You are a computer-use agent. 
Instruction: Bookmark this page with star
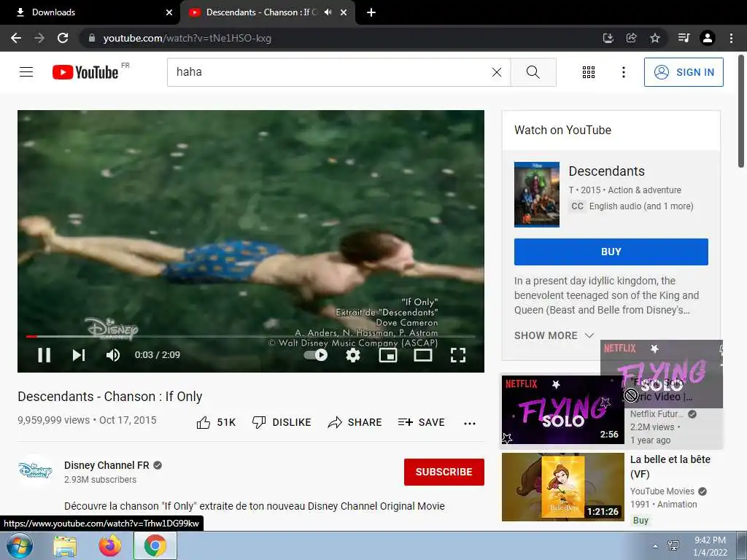click(x=655, y=38)
